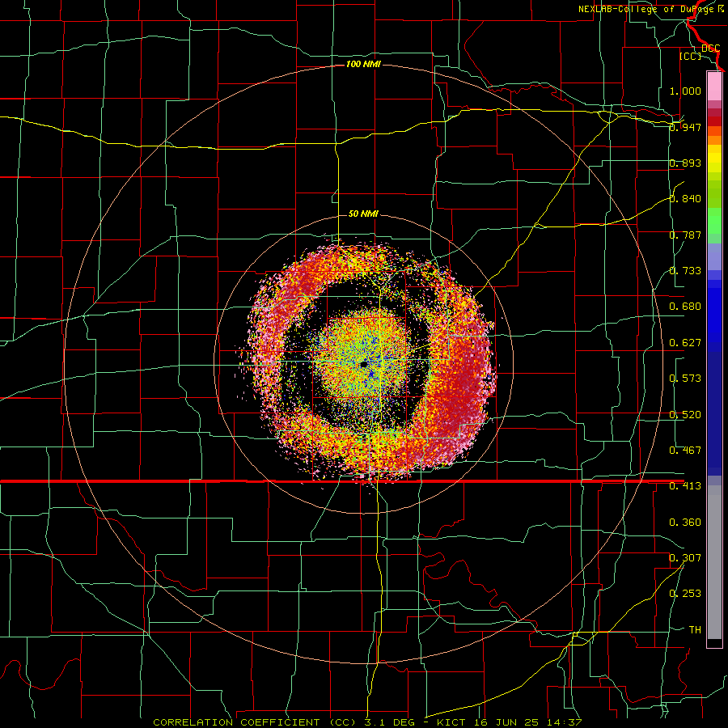
Task: Click the 1.000 scale value
Action: coord(685,91)
